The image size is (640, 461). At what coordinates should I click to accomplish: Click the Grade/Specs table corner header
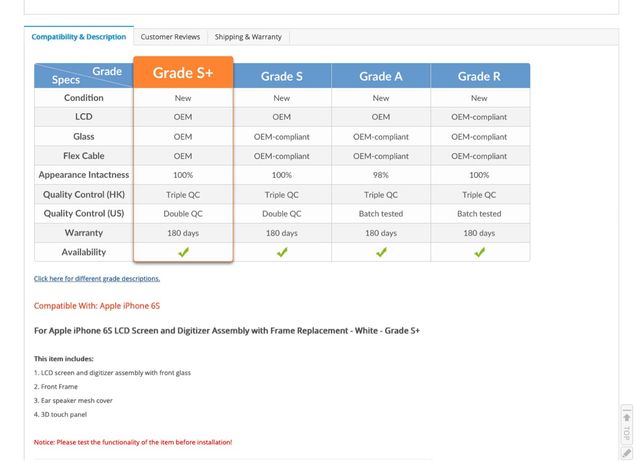(84, 76)
